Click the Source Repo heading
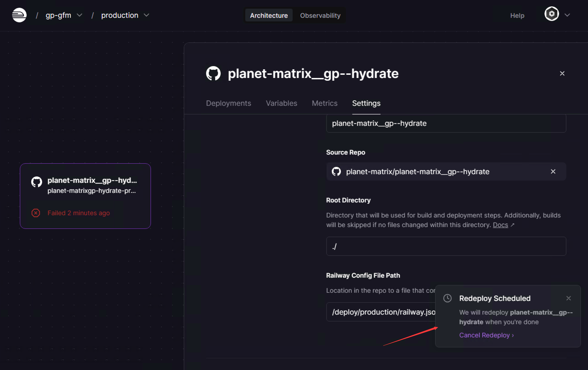The height and width of the screenshot is (370, 588). pos(345,152)
